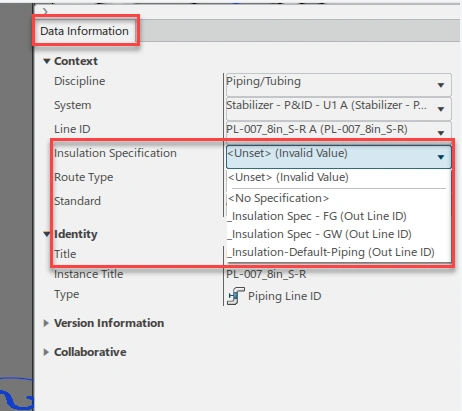Open the Discipline dropdown arrow
This screenshot has width=462, height=411.
click(441, 85)
